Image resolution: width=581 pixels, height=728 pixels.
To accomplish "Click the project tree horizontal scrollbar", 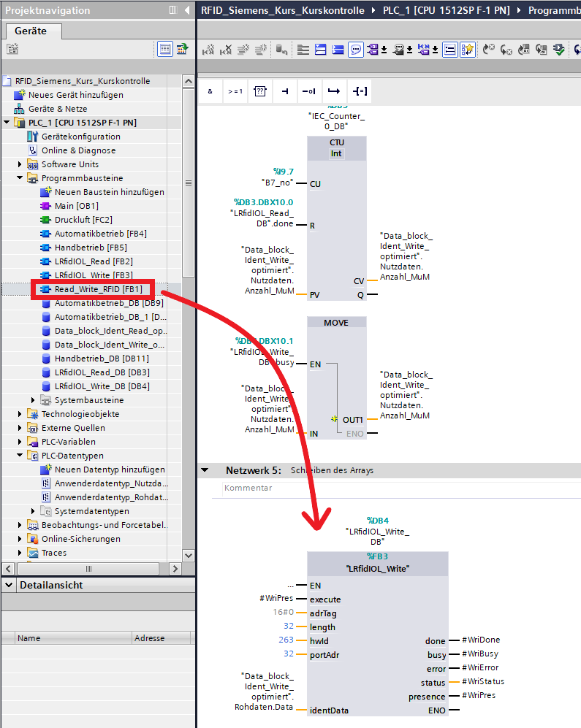I will pos(88,568).
